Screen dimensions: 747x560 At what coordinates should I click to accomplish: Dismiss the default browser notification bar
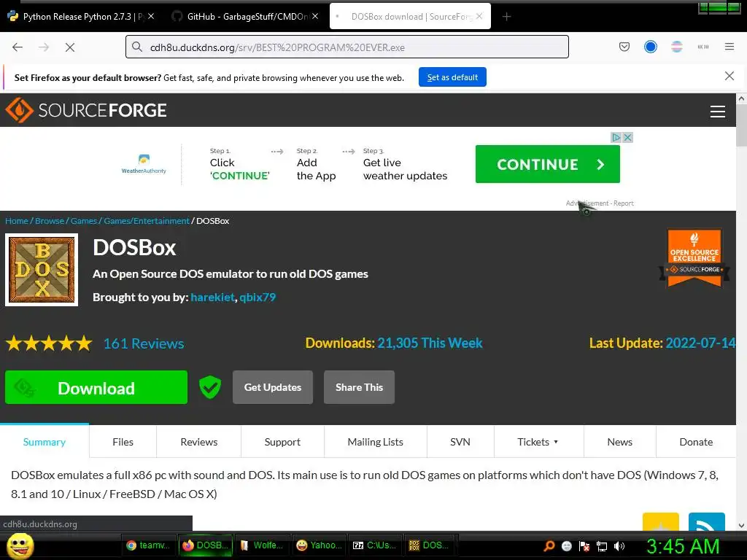pyautogui.click(x=729, y=76)
